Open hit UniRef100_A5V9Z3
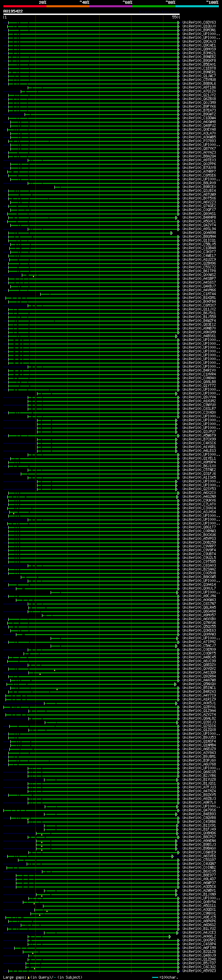The width and height of the screenshot is (222, 980). [199, 971]
